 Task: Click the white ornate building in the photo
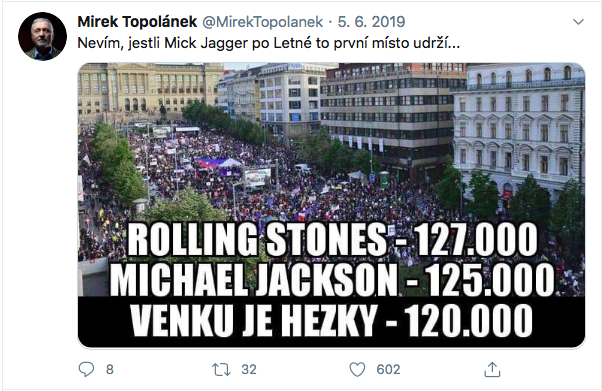click(x=519, y=129)
